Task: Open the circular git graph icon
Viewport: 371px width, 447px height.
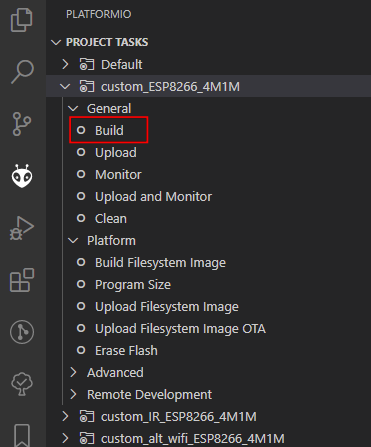Action: 22,332
